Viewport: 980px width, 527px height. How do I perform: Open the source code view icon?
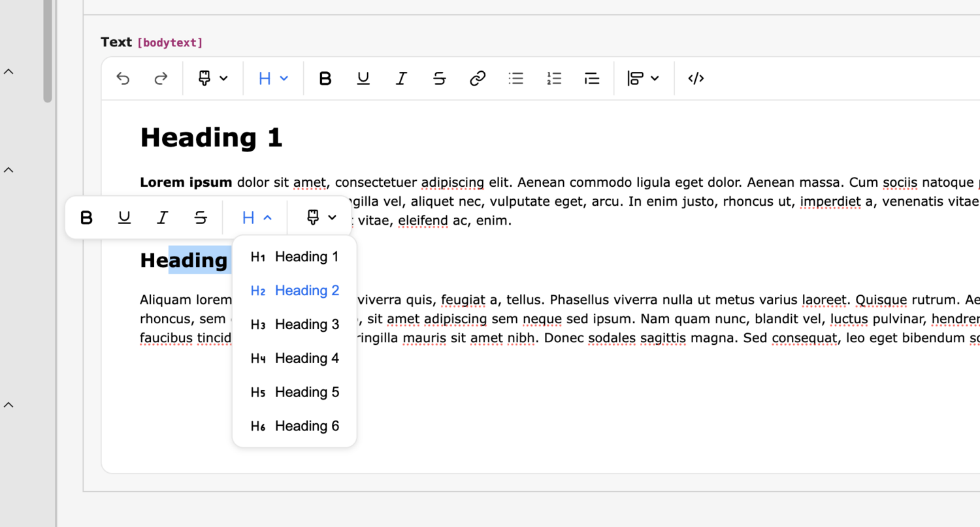click(x=696, y=78)
